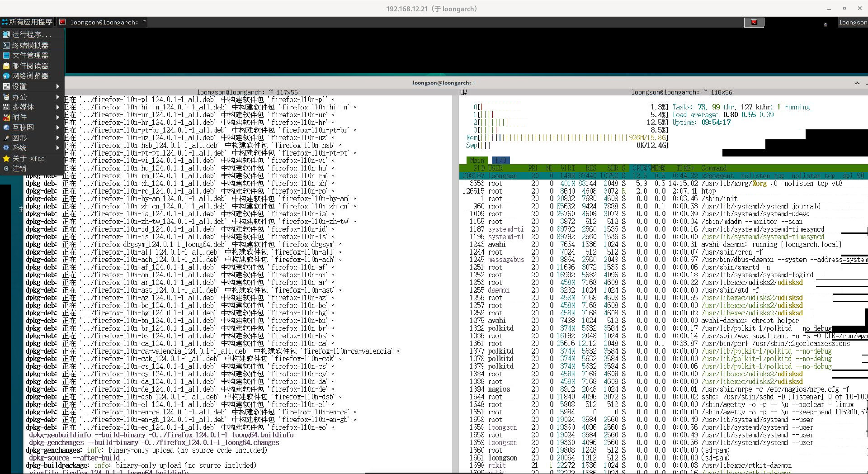Click workspace switcher thumbnail in top panel

pyautogui.click(x=754, y=22)
